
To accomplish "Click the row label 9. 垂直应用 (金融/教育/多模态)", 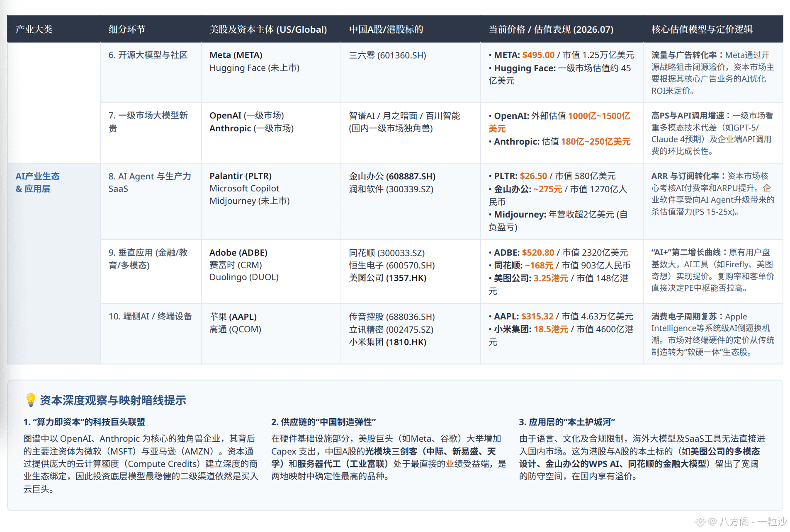I will pyautogui.click(x=148, y=259).
